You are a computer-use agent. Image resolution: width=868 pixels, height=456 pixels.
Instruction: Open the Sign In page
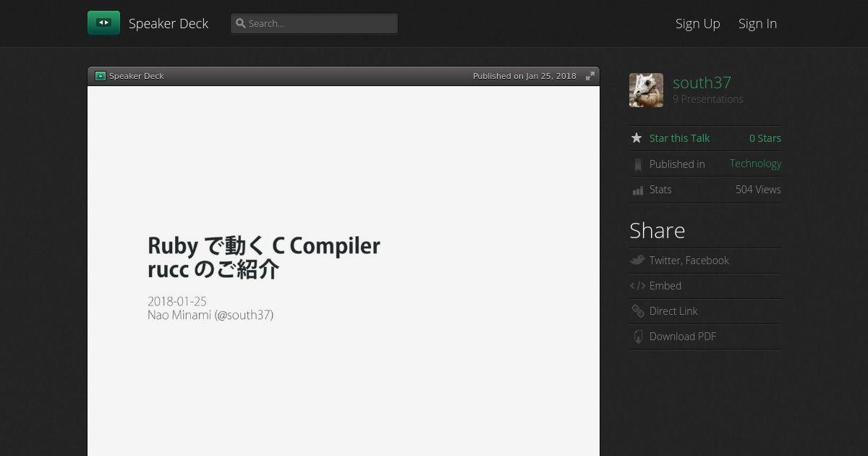[x=757, y=23]
